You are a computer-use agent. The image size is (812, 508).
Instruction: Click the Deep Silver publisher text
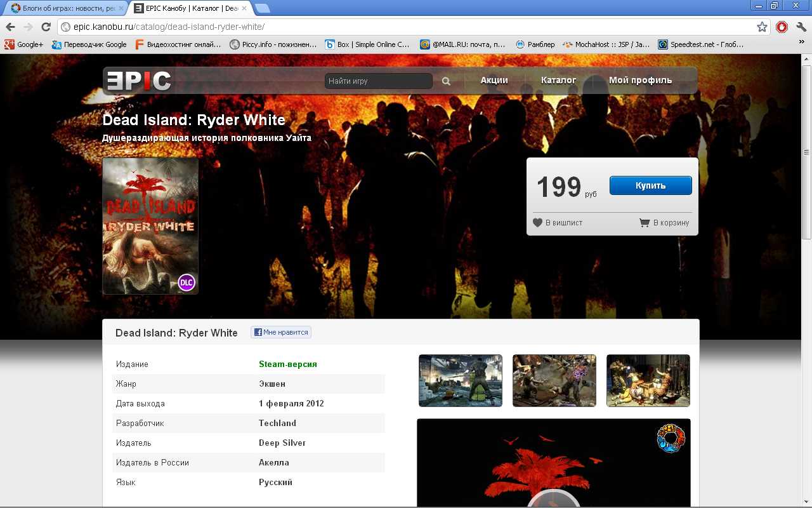[x=282, y=443]
